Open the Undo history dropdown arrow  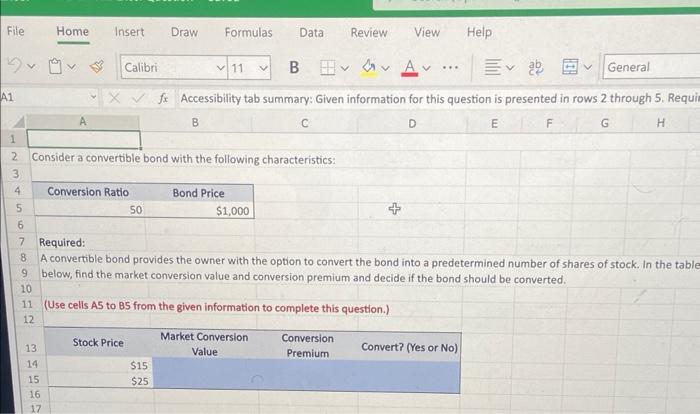[x=31, y=67]
